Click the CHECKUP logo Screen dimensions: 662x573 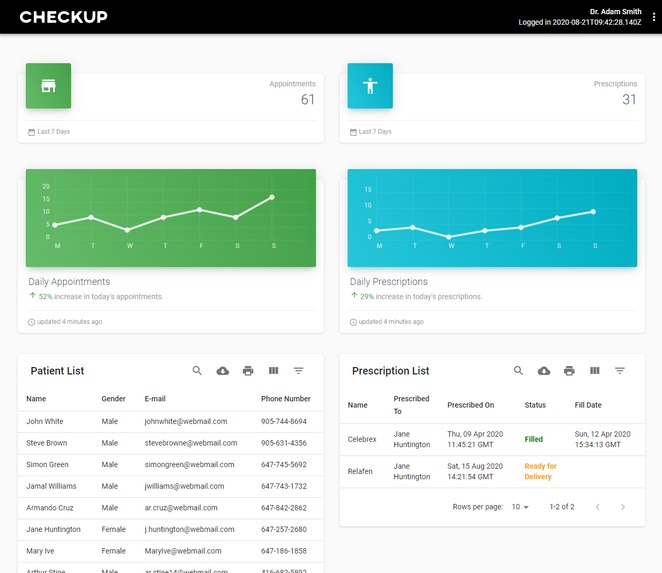(64, 17)
